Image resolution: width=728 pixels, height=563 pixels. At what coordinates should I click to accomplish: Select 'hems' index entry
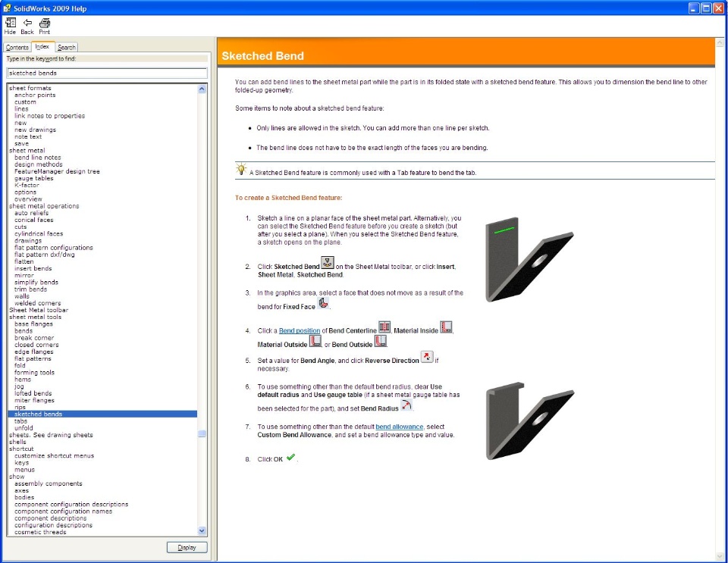point(23,380)
